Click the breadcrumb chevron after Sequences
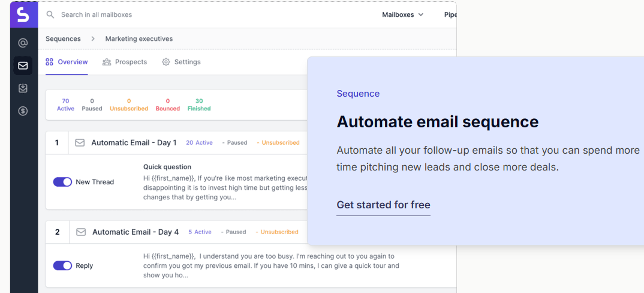The height and width of the screenshot is (293, 644). tap(93, 39)
